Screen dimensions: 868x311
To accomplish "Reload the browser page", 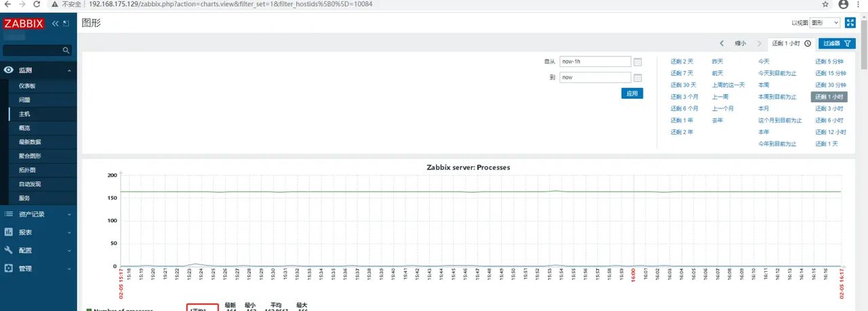I will (x=37, y=4).
